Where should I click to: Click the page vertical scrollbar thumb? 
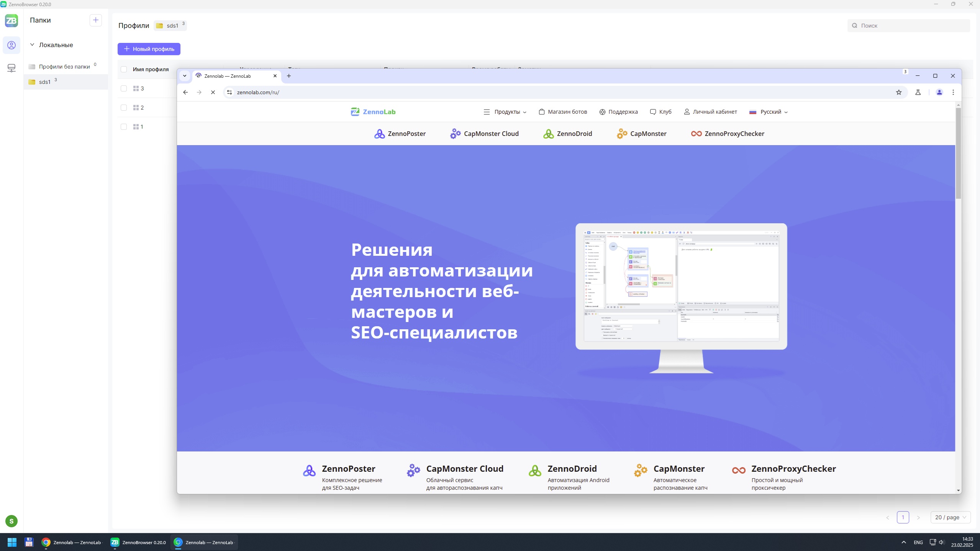958,153
